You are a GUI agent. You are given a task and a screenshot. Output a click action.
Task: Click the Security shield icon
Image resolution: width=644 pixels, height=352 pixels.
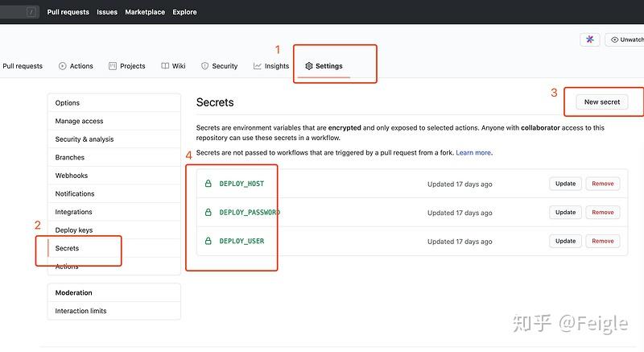point(205,66)
